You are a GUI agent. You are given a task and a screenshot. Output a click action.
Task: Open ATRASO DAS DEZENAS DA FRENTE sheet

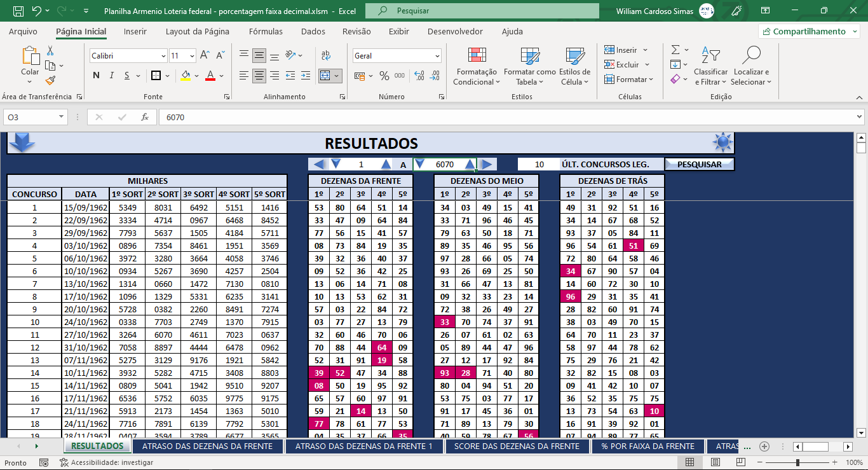point(207,446)
